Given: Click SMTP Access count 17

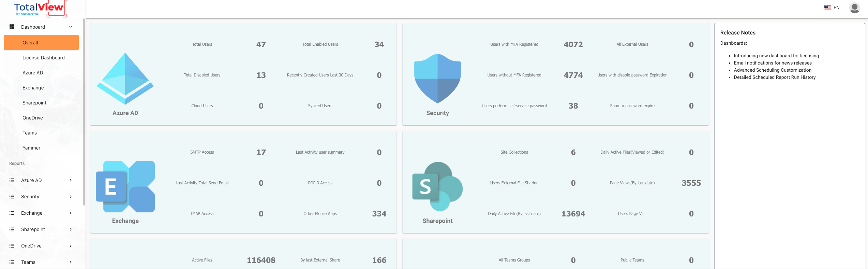Looking at the screenshot, I should pyautogui.click(x=261, y=152).
